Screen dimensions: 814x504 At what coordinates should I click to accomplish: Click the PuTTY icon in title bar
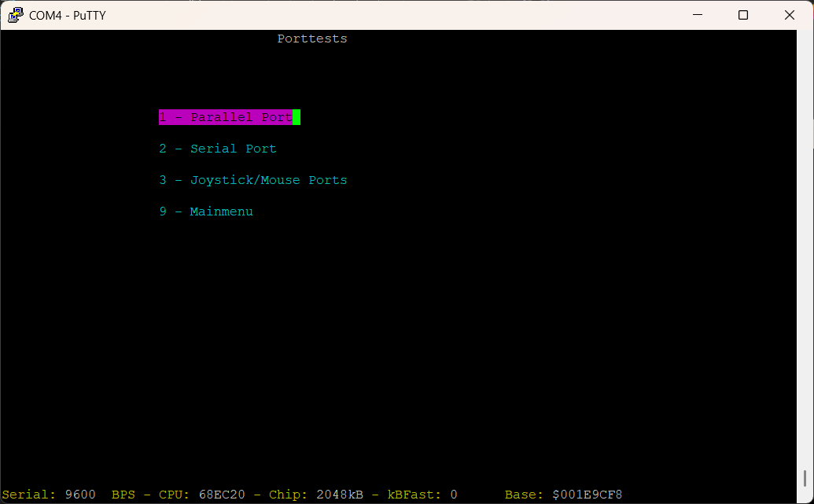point(15,15)
